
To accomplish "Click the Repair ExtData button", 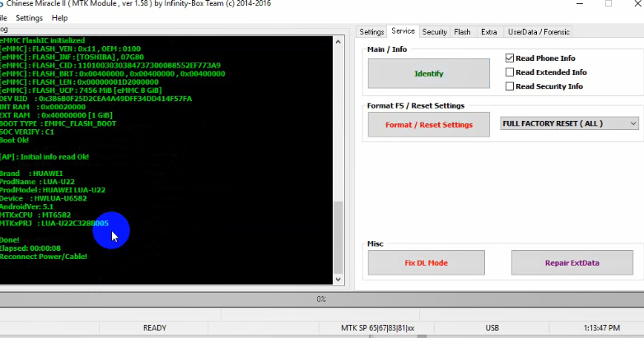I will (572, 263).
